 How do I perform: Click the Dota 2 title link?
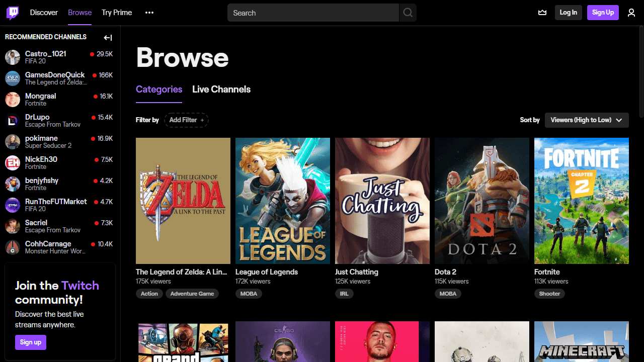click(446, 272)
